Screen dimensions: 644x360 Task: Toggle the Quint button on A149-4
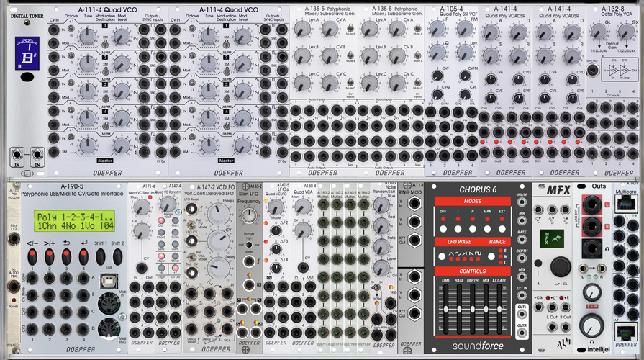point(175,221)
